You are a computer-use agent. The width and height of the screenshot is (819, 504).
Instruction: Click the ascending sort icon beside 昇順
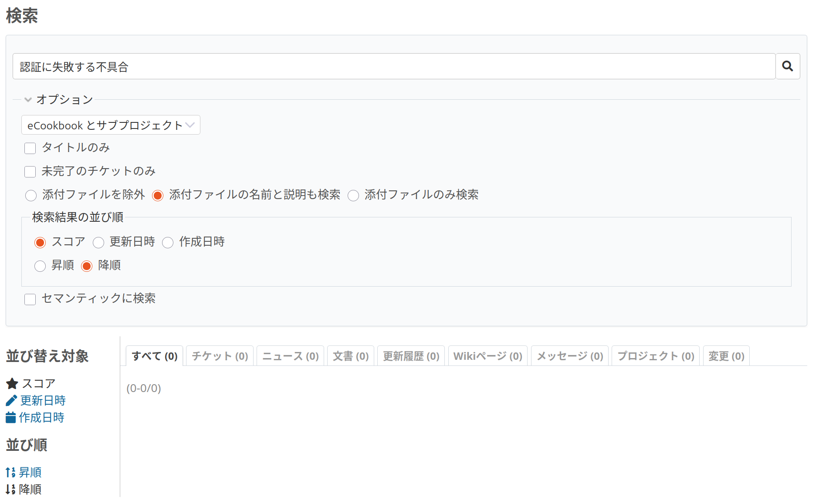coord(10,472)
